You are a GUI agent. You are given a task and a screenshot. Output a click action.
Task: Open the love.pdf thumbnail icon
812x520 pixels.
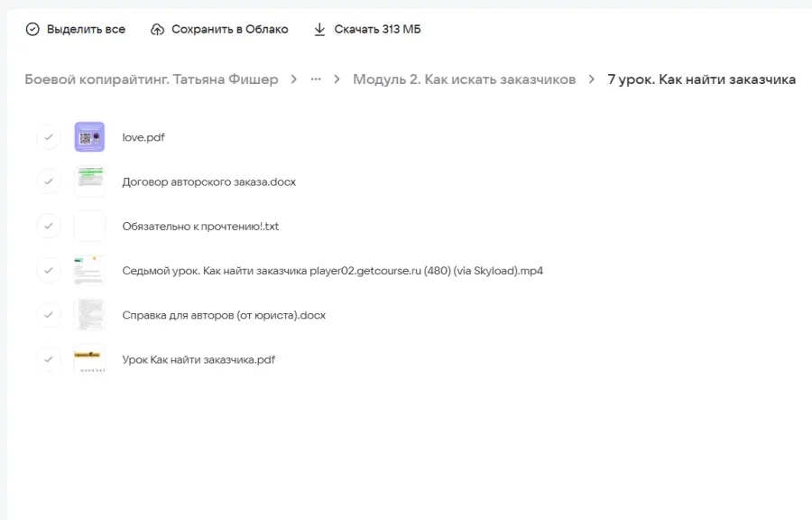[89, 137]
